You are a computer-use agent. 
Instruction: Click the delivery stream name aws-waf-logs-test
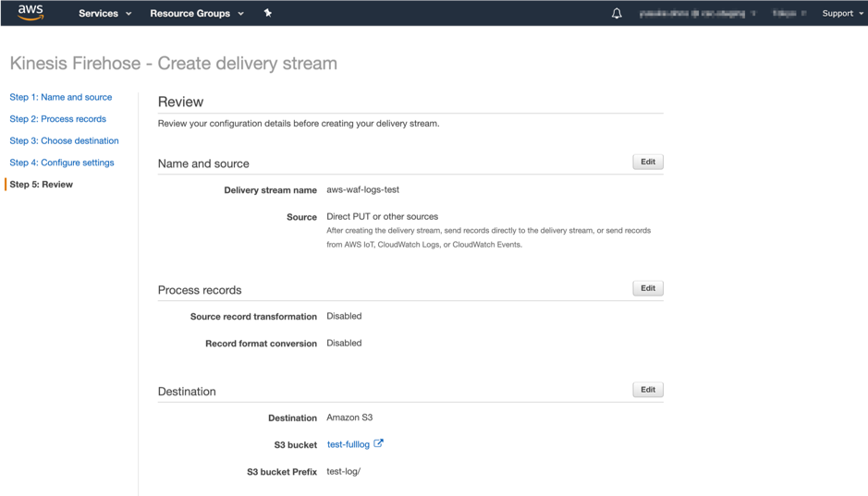click(362, 189)
